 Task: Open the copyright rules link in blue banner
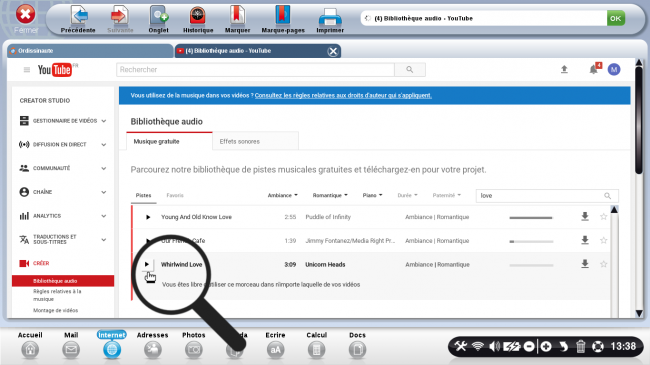click(343, 95)
